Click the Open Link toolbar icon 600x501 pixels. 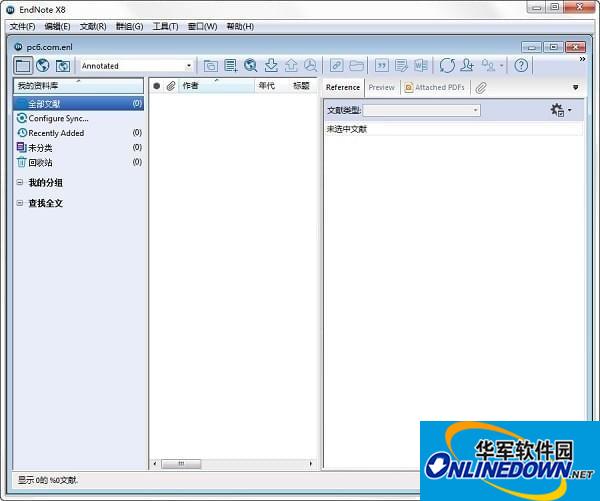tap(336, 66)
